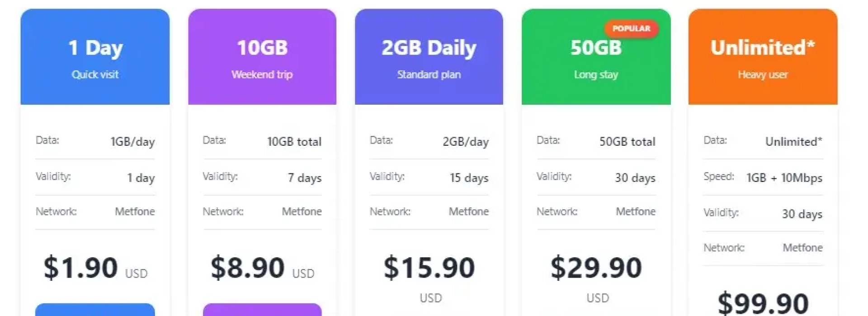Image resolution: width=868 pixels, height=316 pixels.
Task: Select the orange Unlimited* plan header
Action: [763, 56]
